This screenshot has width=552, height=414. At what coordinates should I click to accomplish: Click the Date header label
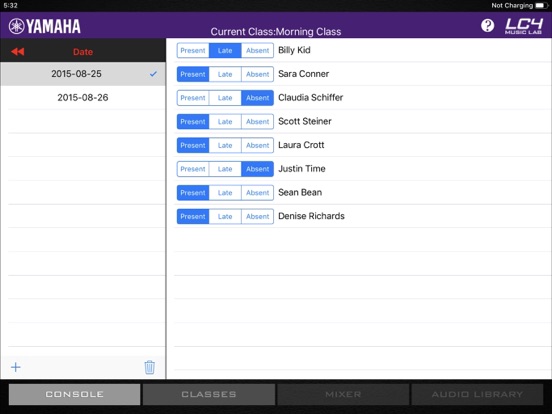tap(83, 52)
